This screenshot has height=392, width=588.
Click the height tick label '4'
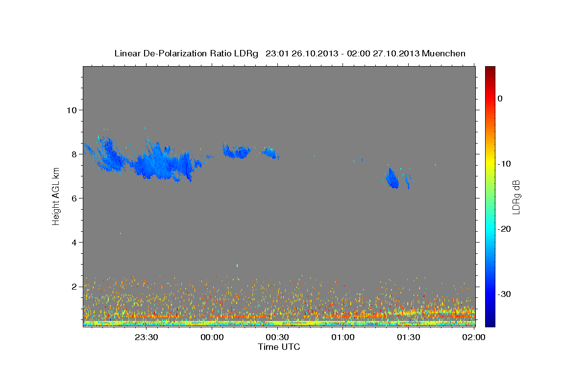[x=73, y=242]
